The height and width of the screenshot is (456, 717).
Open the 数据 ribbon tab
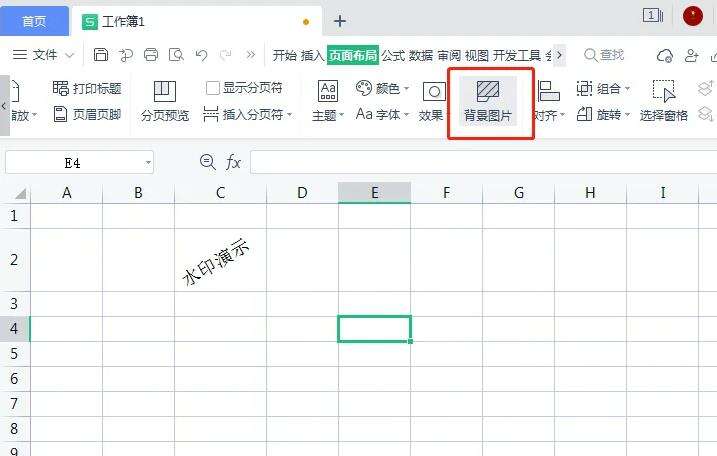[421, 55]
